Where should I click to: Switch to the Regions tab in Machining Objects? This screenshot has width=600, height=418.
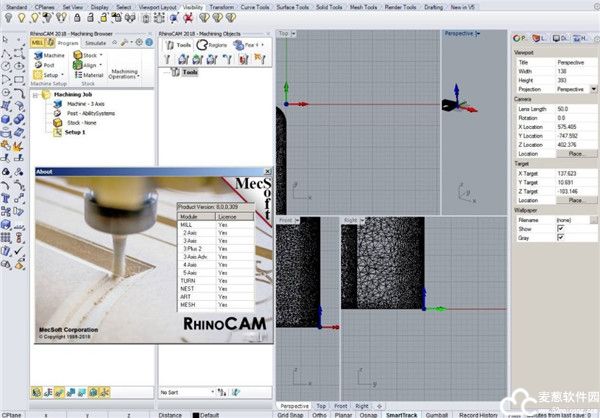click(212, 45)
